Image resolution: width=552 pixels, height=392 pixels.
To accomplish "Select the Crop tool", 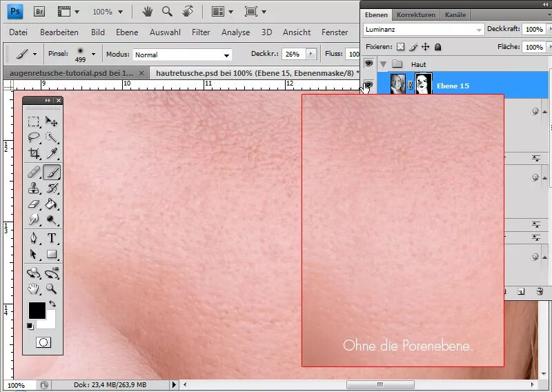I will click(34, 153).
